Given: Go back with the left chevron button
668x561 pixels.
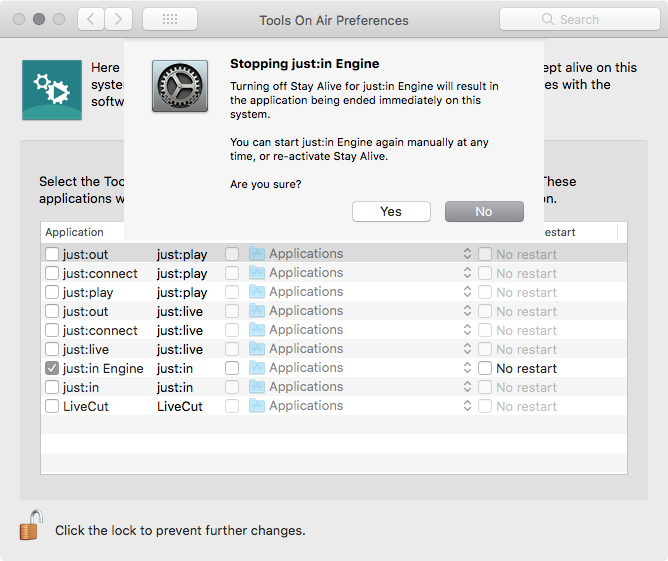Looking at the screenshot, I should pyautogui.click(x=91, y=19).
